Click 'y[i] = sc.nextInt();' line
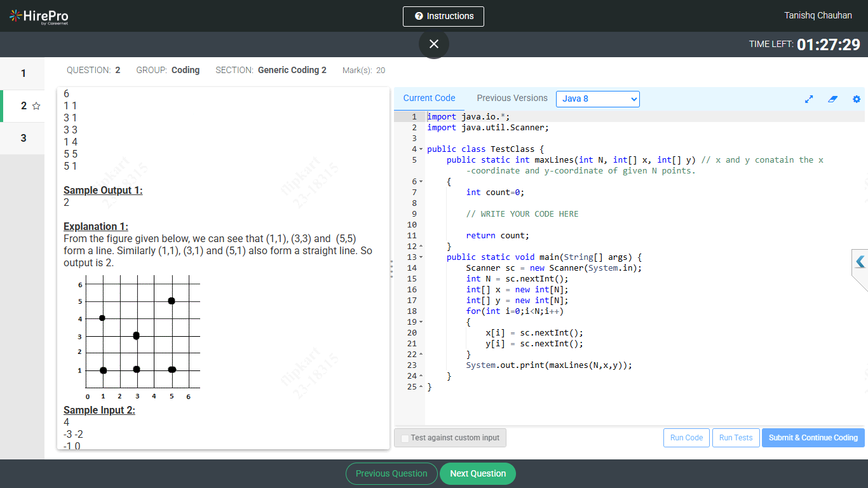868x488 pixels. tap(534, 344)
